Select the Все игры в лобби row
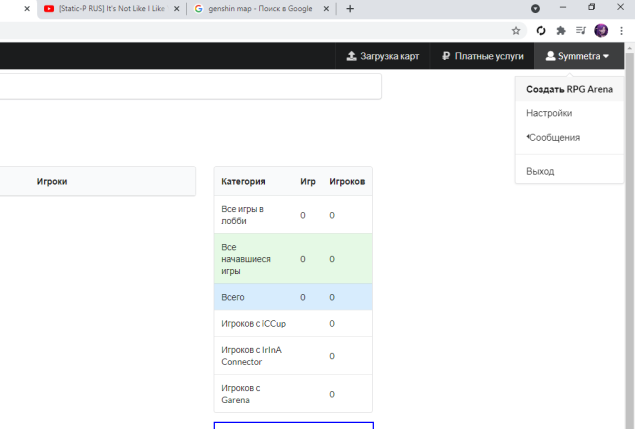 coord(293,215)
